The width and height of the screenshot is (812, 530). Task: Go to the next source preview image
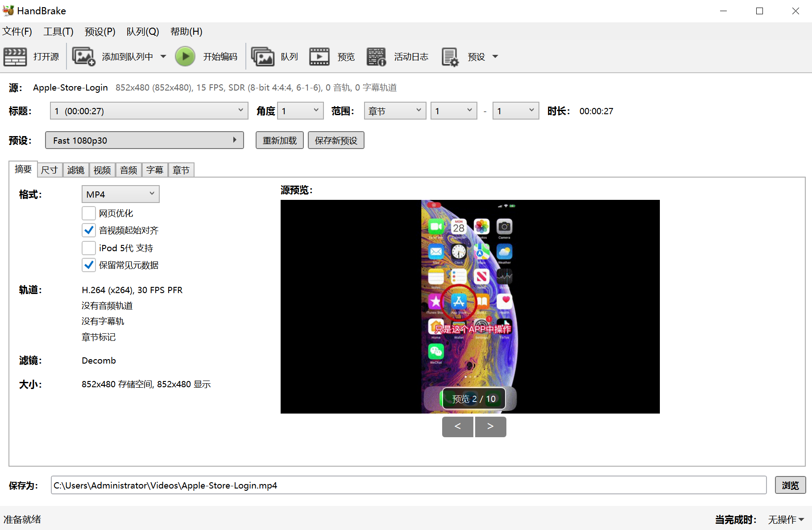(x=490, y=427)
